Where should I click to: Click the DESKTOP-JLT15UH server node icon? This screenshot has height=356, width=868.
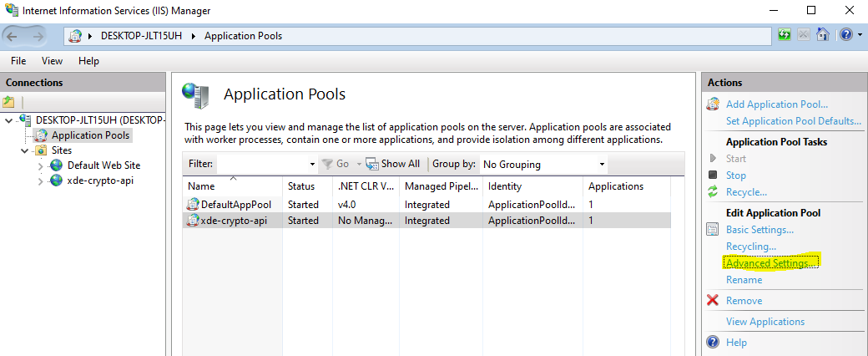25,119
